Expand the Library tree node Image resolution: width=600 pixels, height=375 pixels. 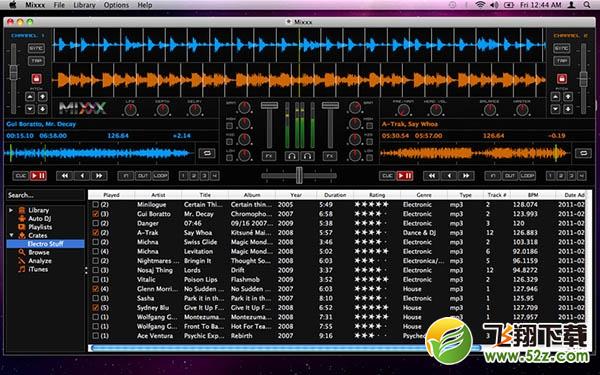coord(11,210)
